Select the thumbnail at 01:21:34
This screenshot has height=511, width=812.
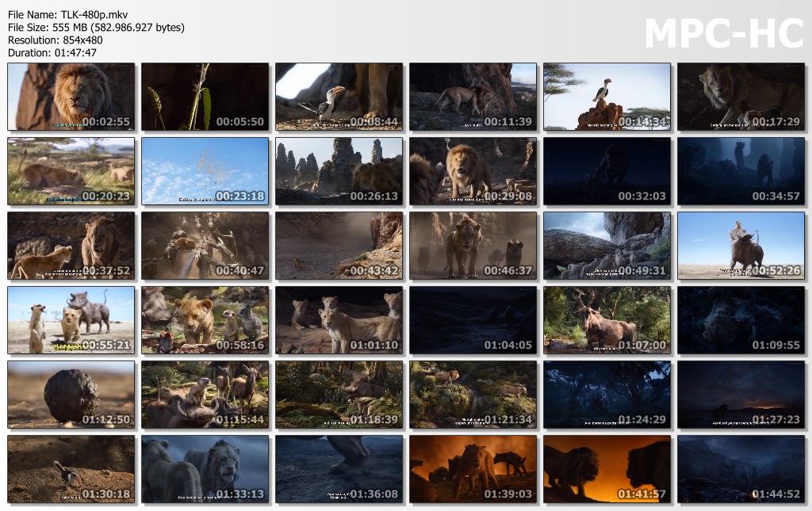pos(473,395)
